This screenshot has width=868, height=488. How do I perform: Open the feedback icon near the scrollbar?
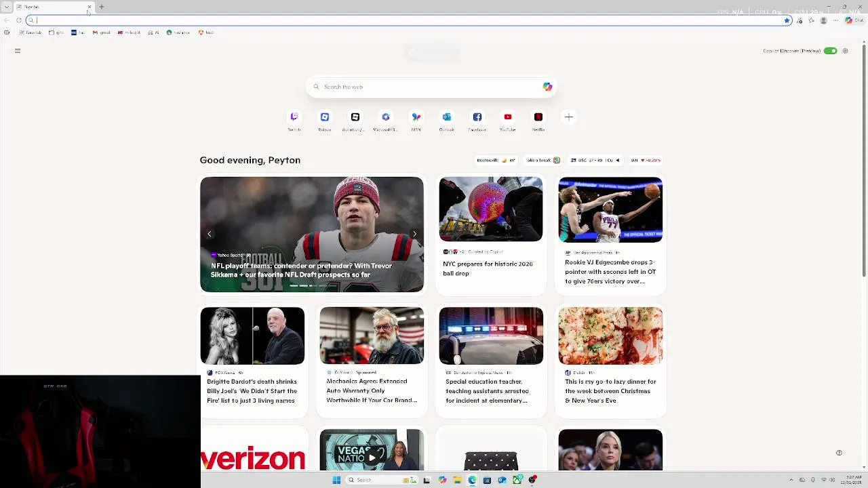(x=839, y=453)
